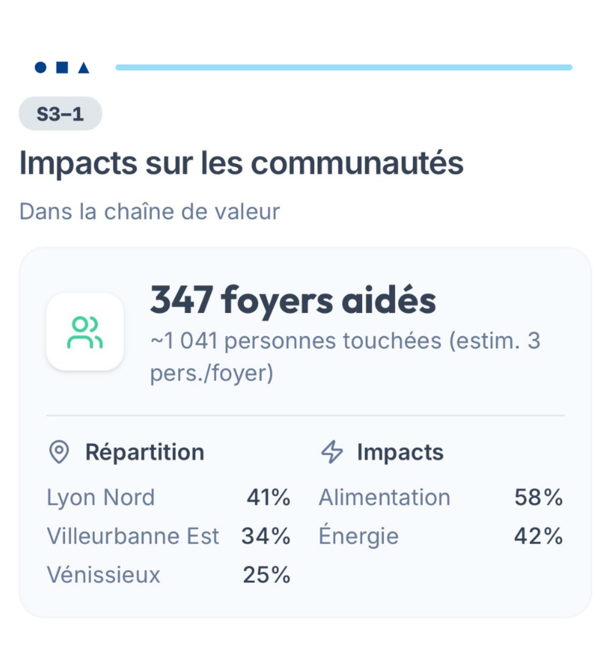Click the dark blue triangle shape
This screenshot has width=616, height=672.
tap(84, 68)
